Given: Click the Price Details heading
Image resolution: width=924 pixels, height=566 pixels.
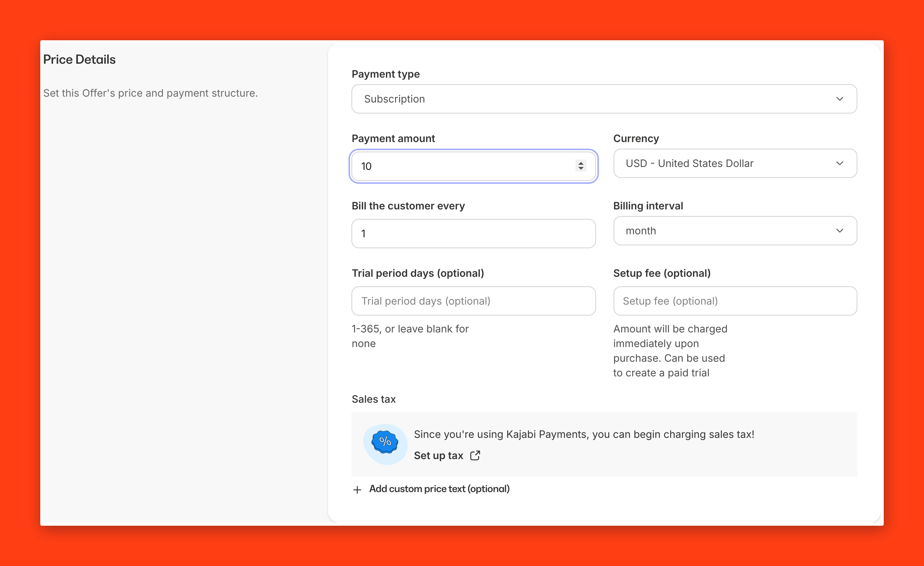Looking at the screenshot, I should click(79, 60).
